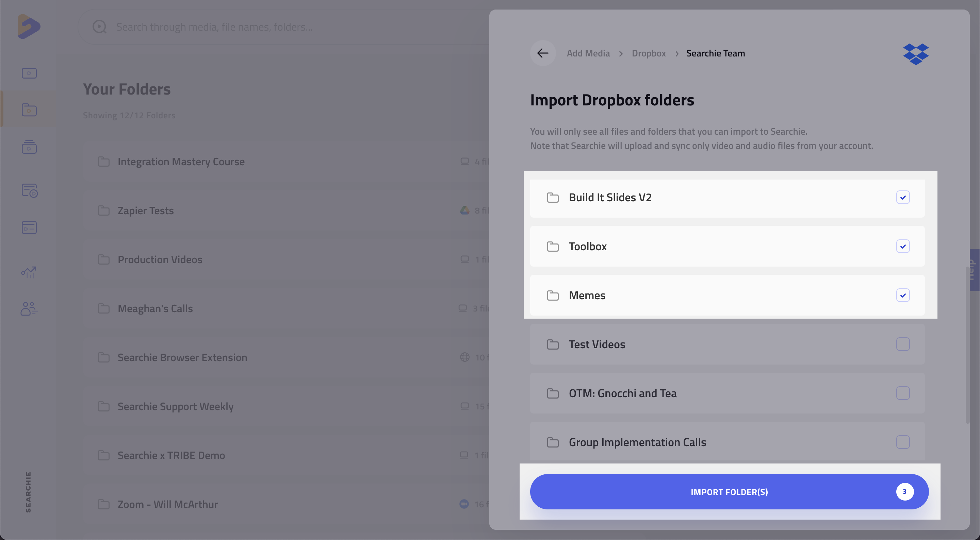Open Zapier Tests folder
The image size is (980, 540).
tap(286, 210)
